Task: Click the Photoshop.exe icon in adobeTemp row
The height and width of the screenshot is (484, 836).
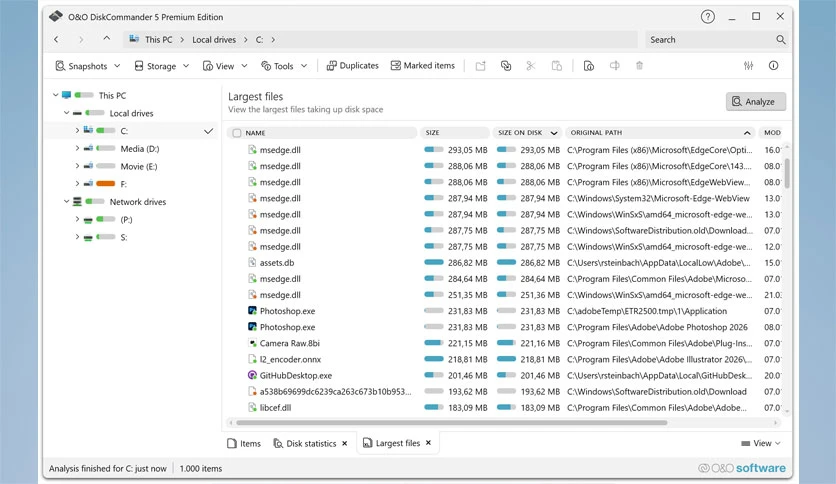Action: 252,311
